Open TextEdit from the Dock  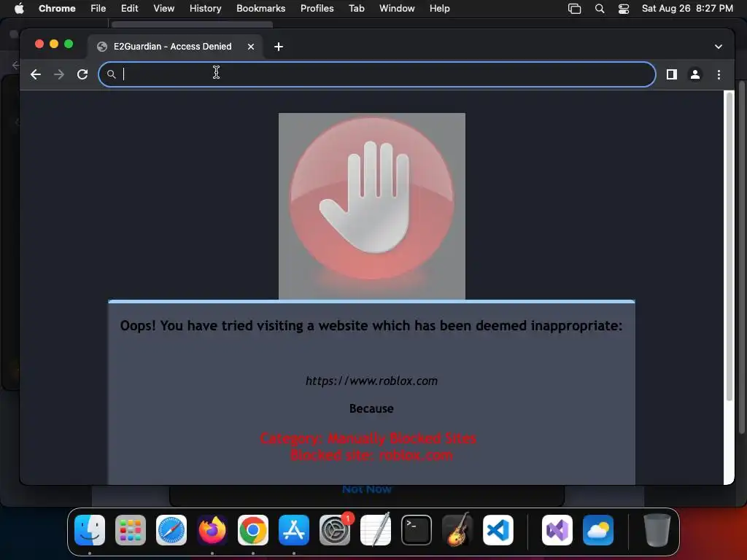[x=376, y=530]
